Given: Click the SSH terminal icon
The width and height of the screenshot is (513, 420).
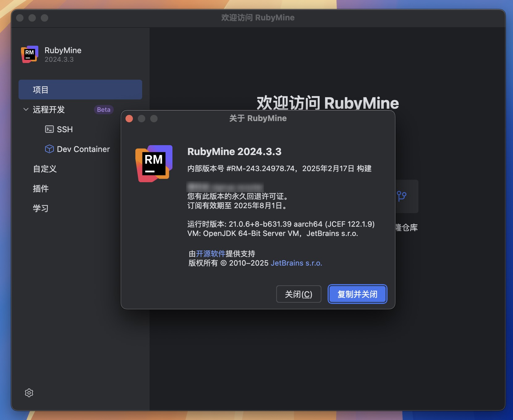Looking at the screenshot, I should click(x=49, y=129).
